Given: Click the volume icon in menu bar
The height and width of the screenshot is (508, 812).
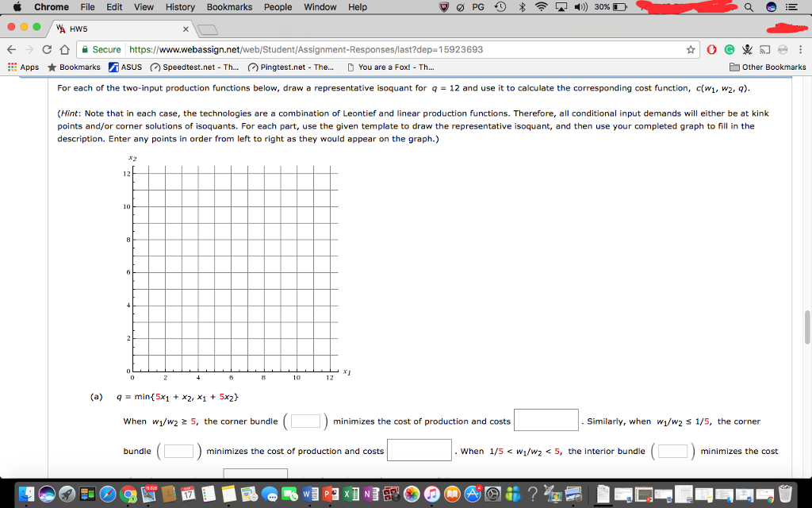Looking at the screenshot, I should tap(581, 7).
